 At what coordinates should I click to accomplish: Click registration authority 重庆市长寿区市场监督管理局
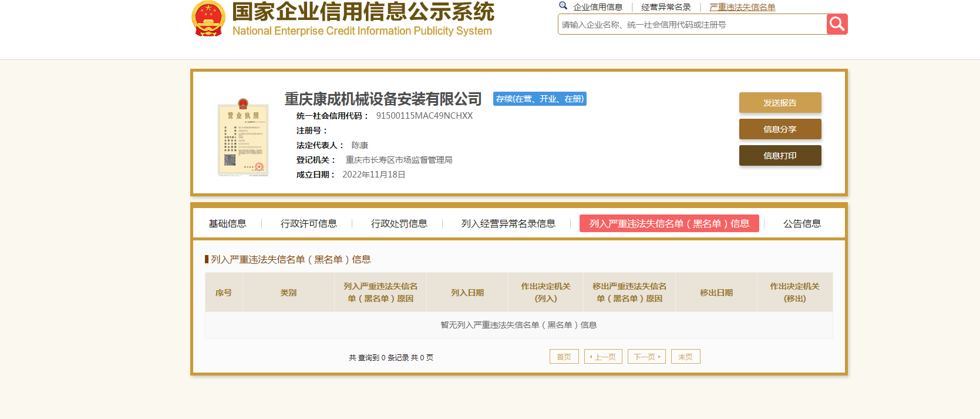coord(399,160)
